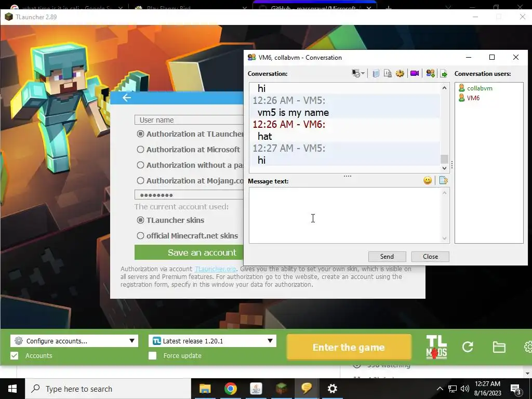532x399 pixels.
Task: Open the game folder icon in TLauncher
Action: (499, 347)
